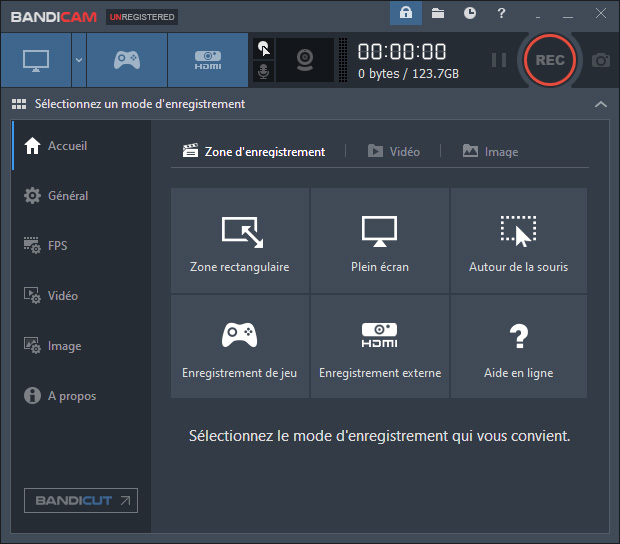This screenshot has height=544, width=620.
Task: Switch to the Image top tab
Action: (x=490, y=151)
